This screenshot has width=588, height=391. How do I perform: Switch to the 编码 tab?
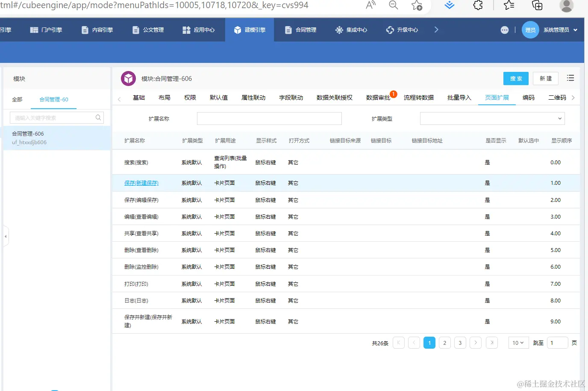[529, 98]
